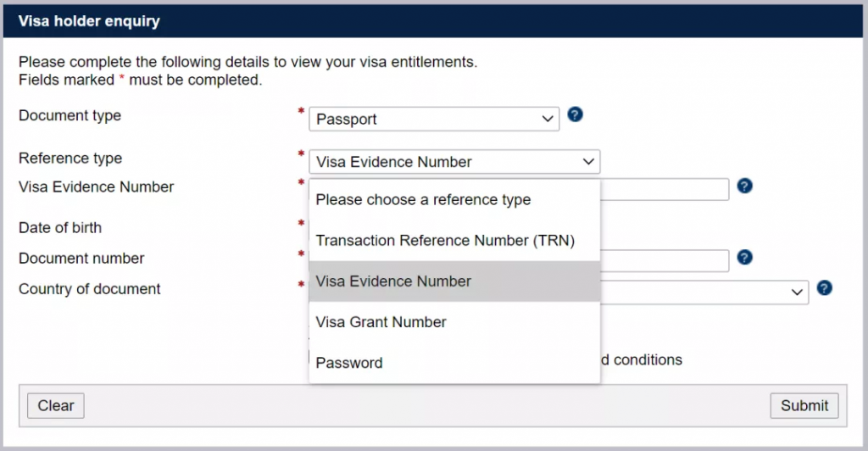
Task: Click the "Reference type" field label
Action: coord(70,158)
